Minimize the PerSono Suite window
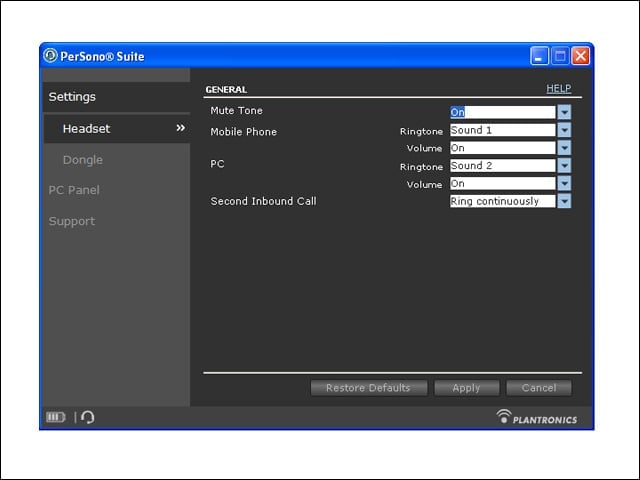640x480 pixels. [539, 56]
